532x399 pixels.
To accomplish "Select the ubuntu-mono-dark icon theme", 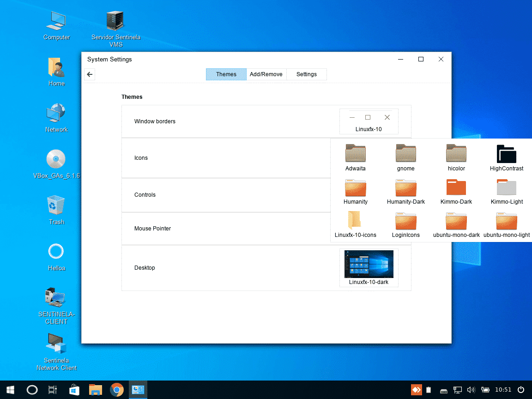I will [x=456, y=224].
